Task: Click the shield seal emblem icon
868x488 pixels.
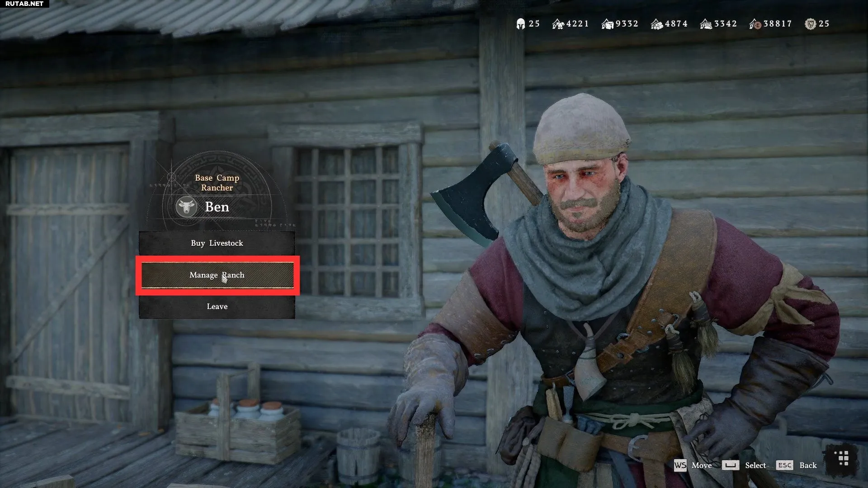Action: 810,24
